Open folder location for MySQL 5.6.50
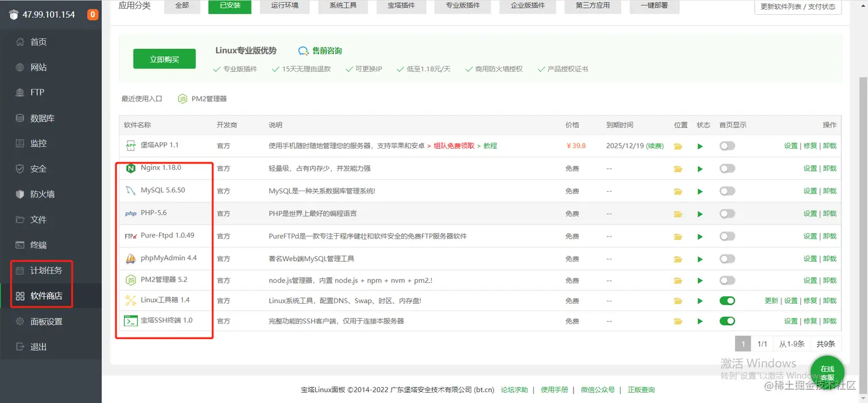 tap(678, 191)
